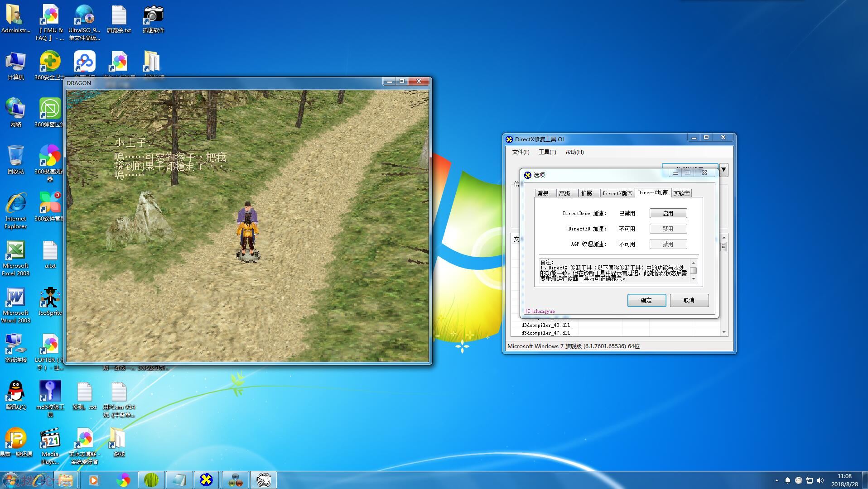Show hidden tray icons arrow
The width and height of the screenshot is (868, 489).
pos(776,480)
